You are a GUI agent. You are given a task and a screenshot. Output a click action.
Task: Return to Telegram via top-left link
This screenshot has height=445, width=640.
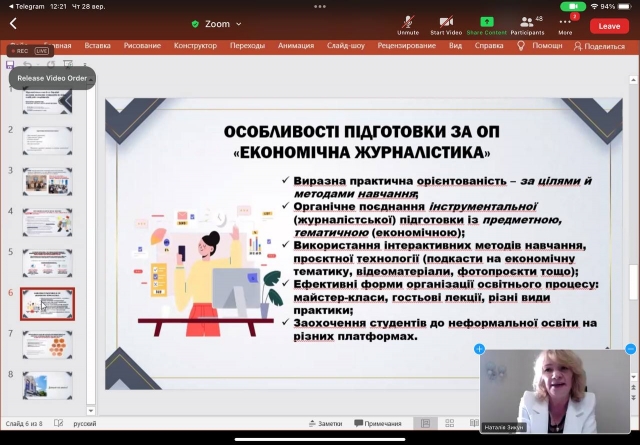click(x=27, y=7)
